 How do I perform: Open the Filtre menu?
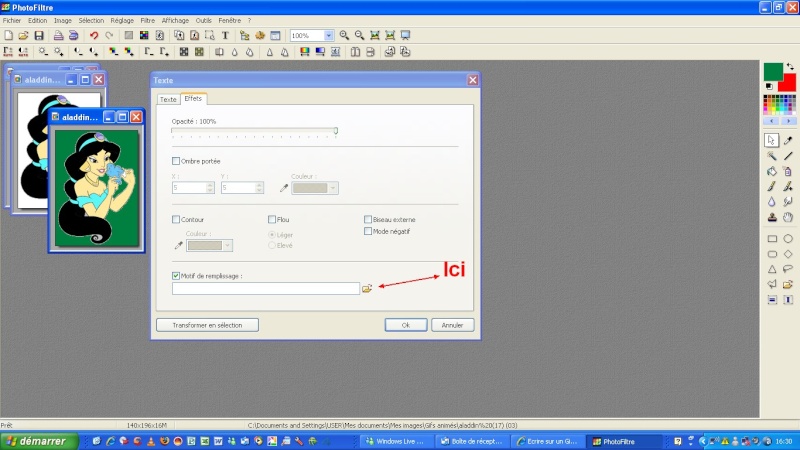click(x=147, y=20)
